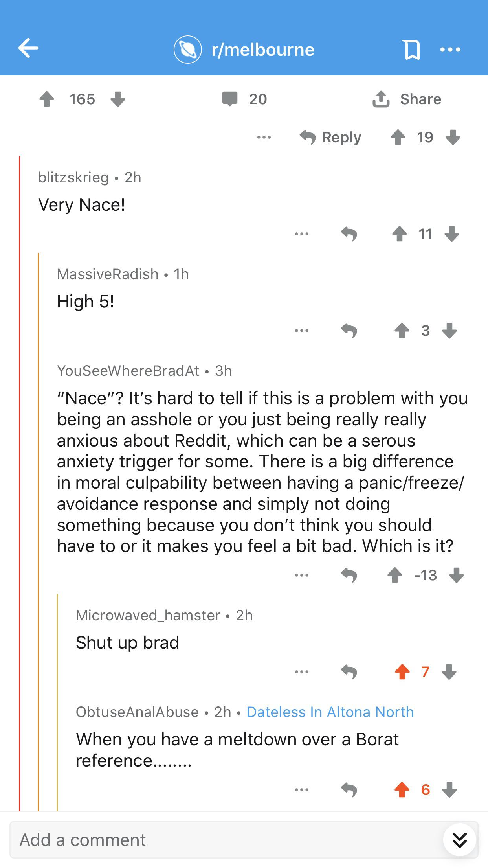Open Microwaved_hamster's profile
The width and height of the screenshot is (488, 868).
click(147, 614)
